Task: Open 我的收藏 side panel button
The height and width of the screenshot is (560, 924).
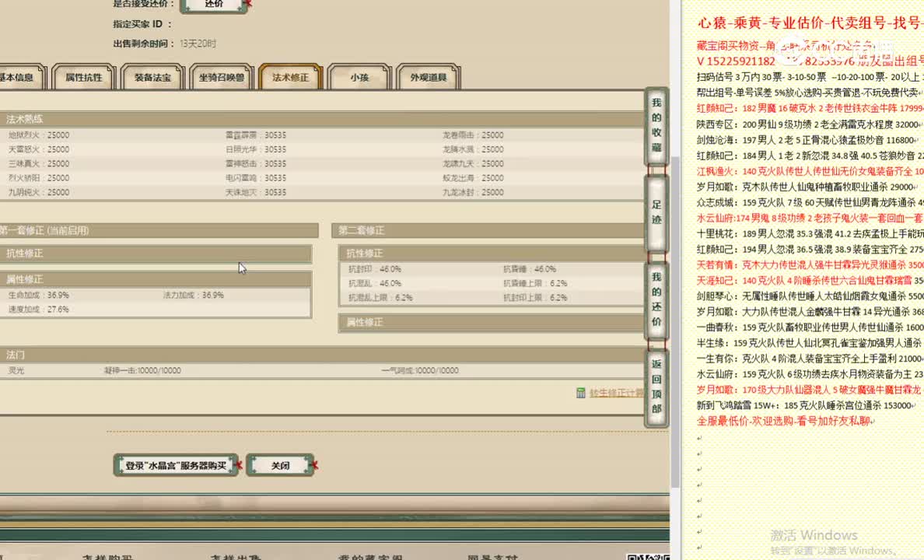Action: pyautogui.click(x=656, y=125)
